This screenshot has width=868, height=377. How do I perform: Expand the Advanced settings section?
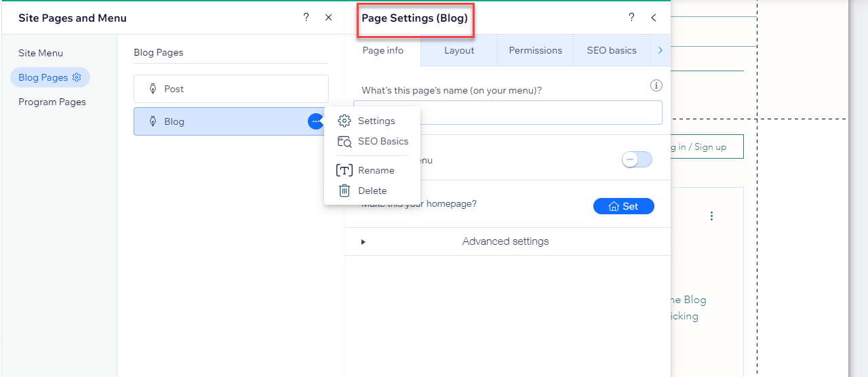[363, 241]
